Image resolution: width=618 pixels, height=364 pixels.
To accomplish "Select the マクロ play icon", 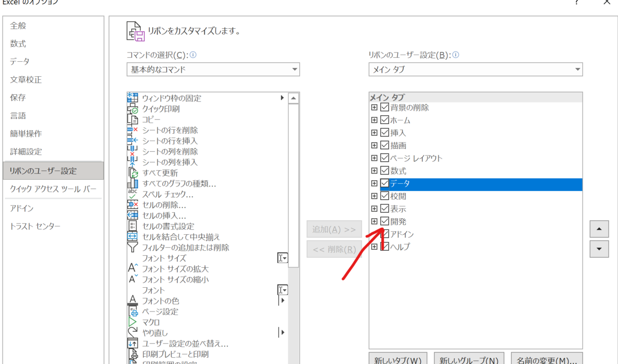I will coord(132,322).
